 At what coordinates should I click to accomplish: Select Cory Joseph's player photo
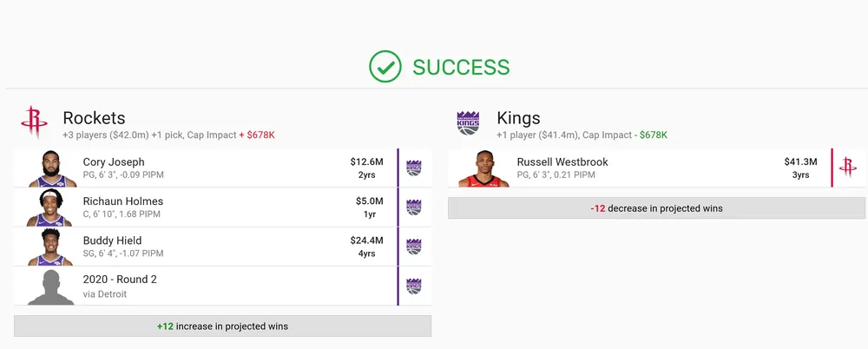(52, 169)
